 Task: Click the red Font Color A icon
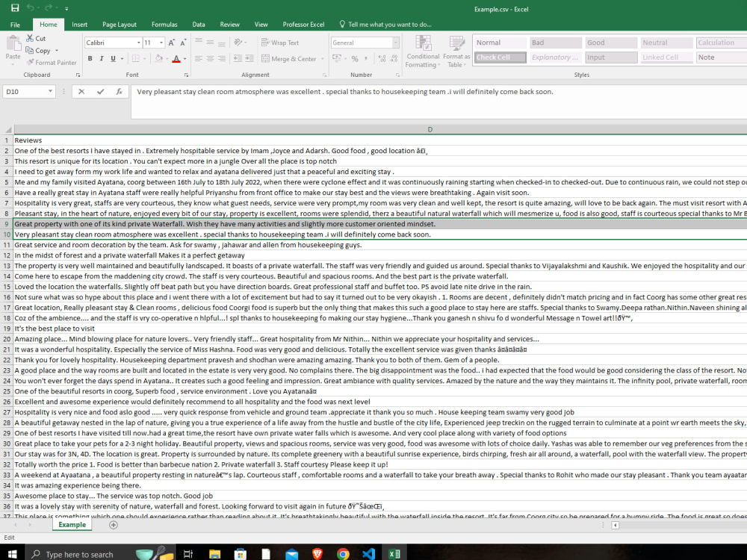point(176,58)
